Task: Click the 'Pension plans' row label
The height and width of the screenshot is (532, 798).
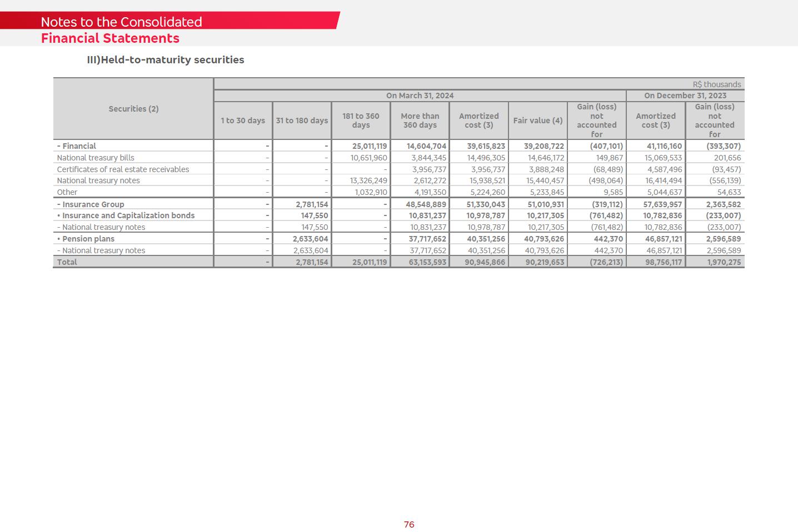Action: pyautogui.click(x=88, y=239)
